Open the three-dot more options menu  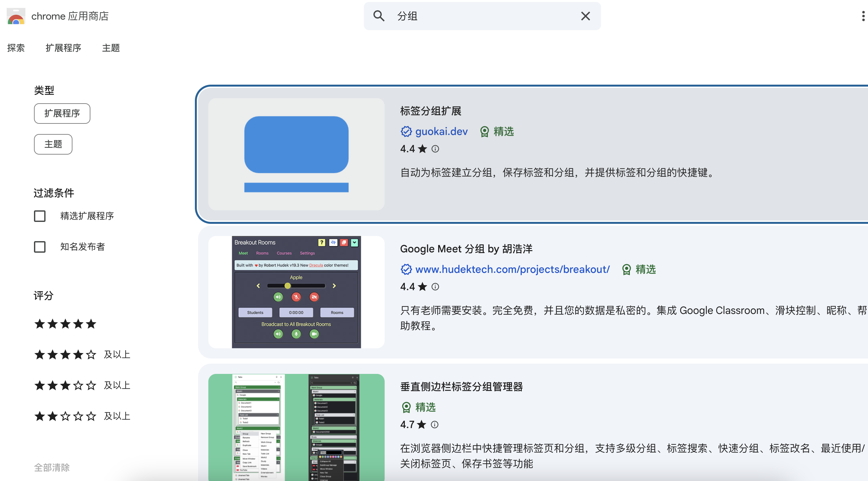click(863, 16)
